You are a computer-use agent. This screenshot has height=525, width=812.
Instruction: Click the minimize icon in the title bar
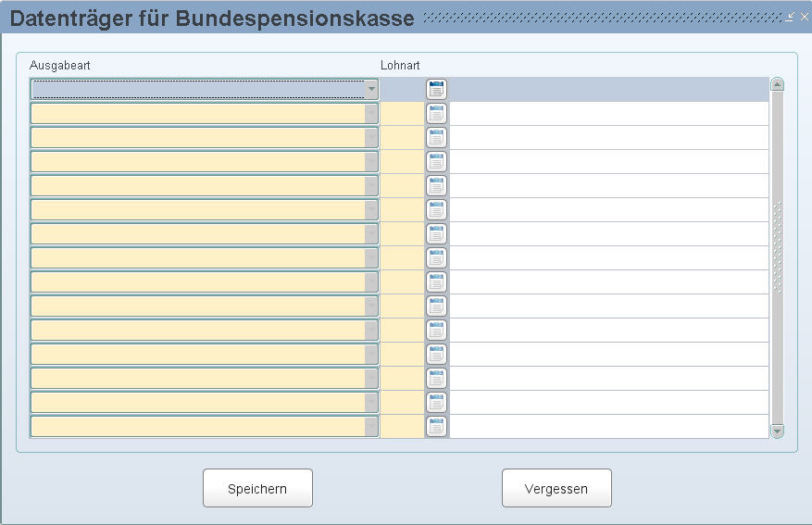(x=790, y=17)
